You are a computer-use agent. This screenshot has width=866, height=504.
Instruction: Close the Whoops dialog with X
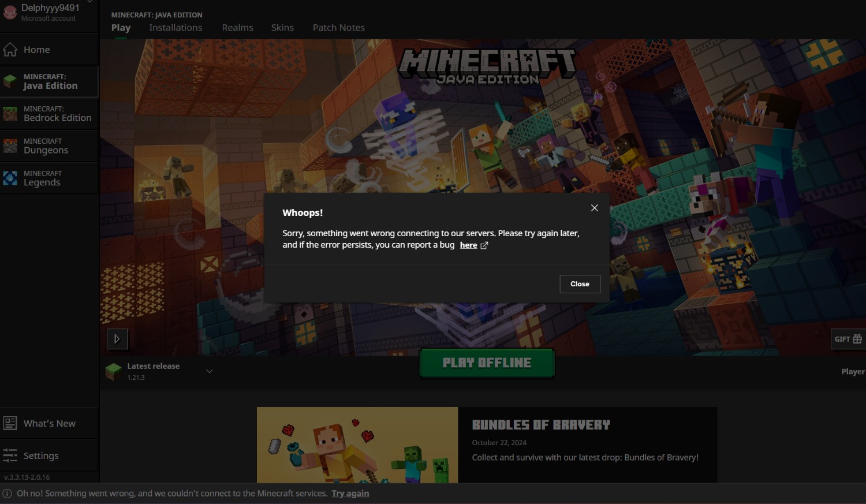coord(595,208)
